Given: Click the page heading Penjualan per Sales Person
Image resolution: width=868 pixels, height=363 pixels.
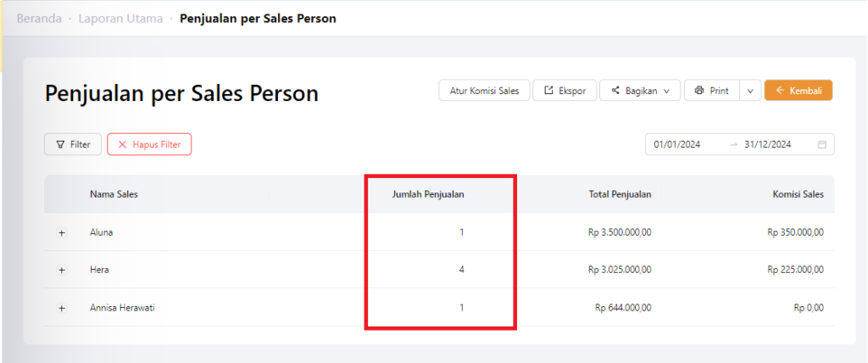Looking at the screenshot, I should pos(181,93).
